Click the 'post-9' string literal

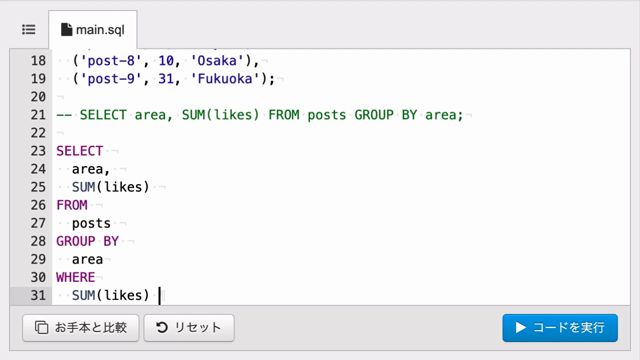[x=111, y=79]
